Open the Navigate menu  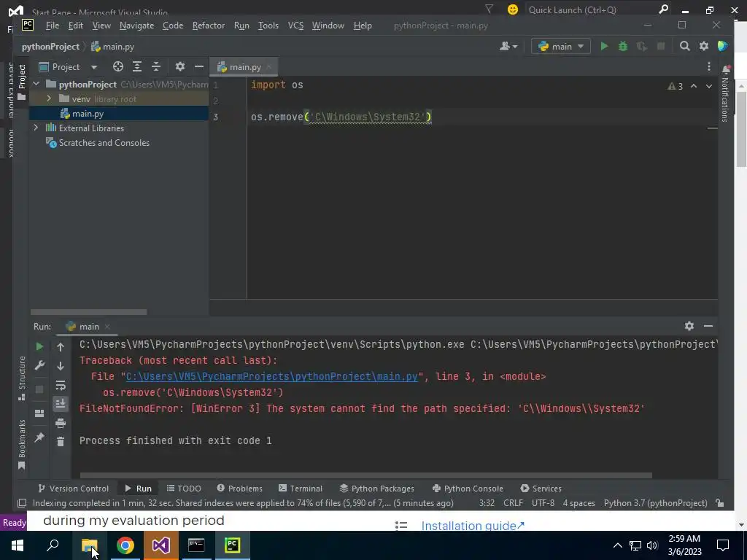point(136,26)
